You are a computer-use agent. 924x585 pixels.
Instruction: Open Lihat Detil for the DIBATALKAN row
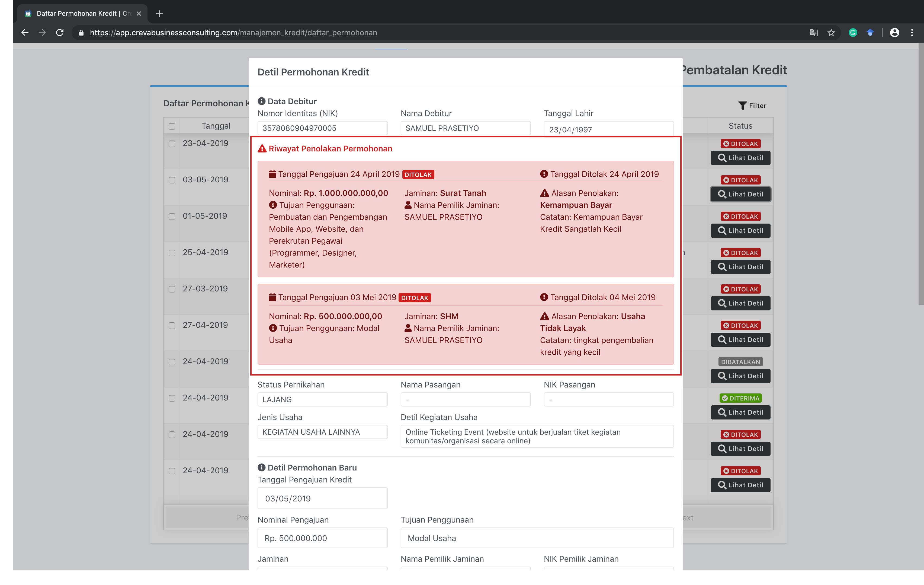740,376
